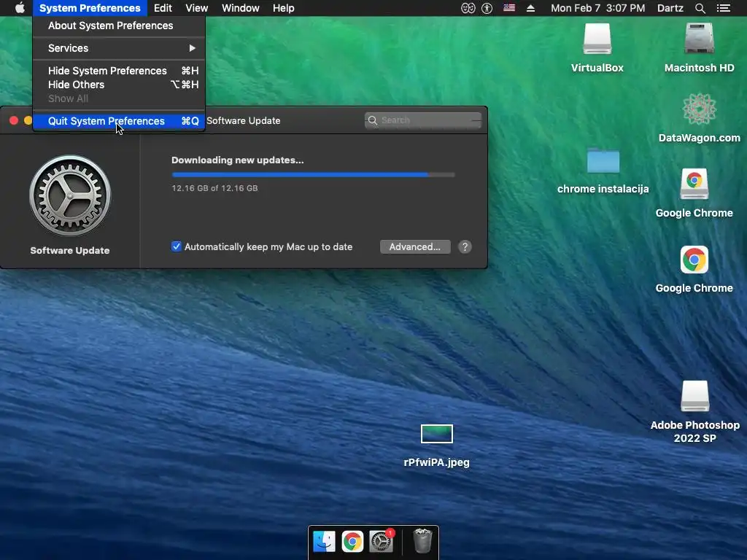Viewport: 747px width, 560px height.
Task: Select Hide Others menu entry
Action: coord(119,85)
